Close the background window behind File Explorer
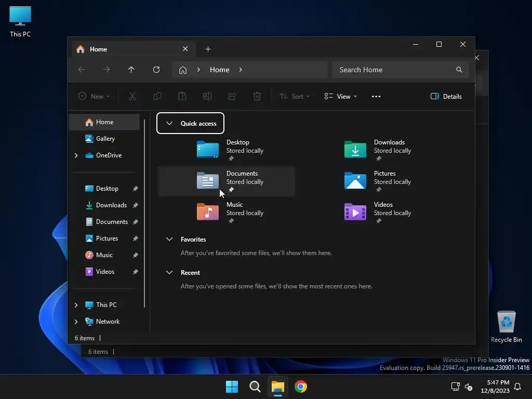 tap(477, 58)
